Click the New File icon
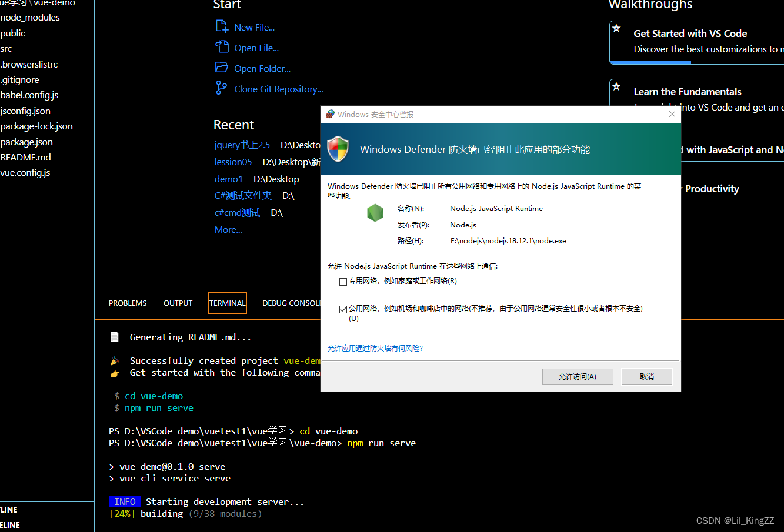Viewport: 784px width, 532px height. (x=221, y=26)
